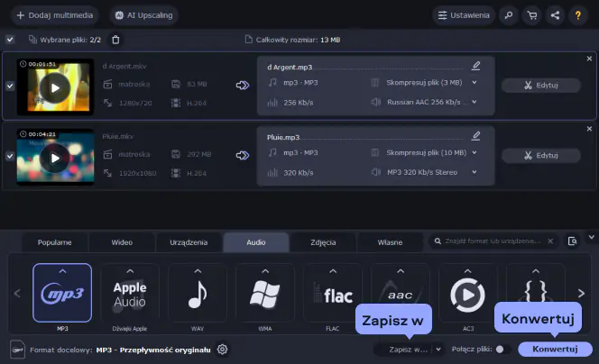Screen dimensions: 599x364
Task: Remove d Argent.mkv from the list
Action: [589, 59]
